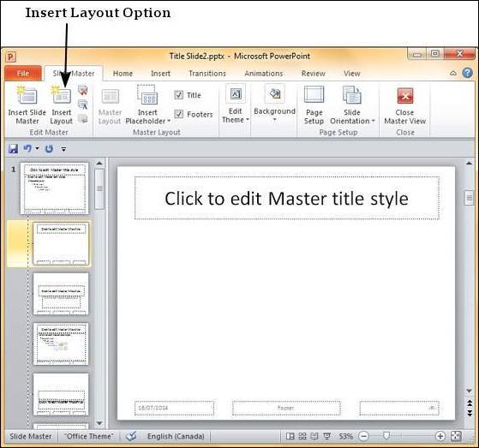The width and height of the screenshot is (479, 448).
Task: Switch to Normal view icon in status bar
Action: point(290,436)
